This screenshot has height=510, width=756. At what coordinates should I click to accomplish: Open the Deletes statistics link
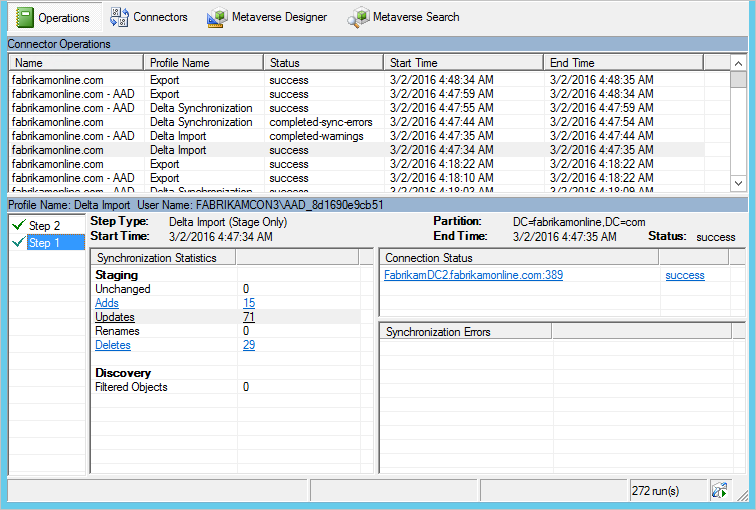click(112, 345)
